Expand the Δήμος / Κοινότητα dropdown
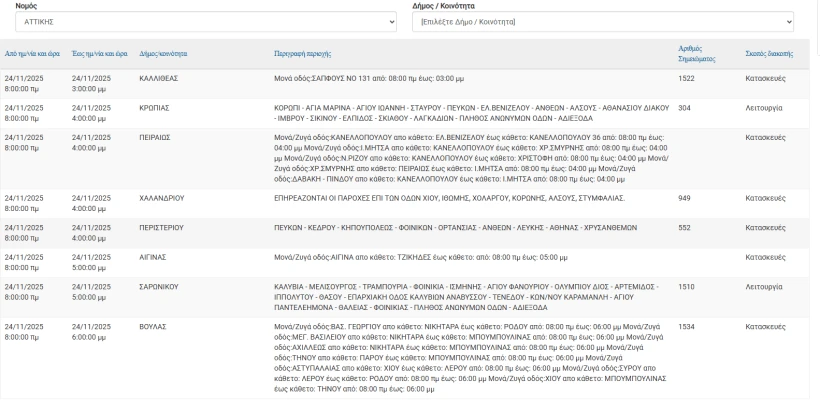 [x=602, y=22]
